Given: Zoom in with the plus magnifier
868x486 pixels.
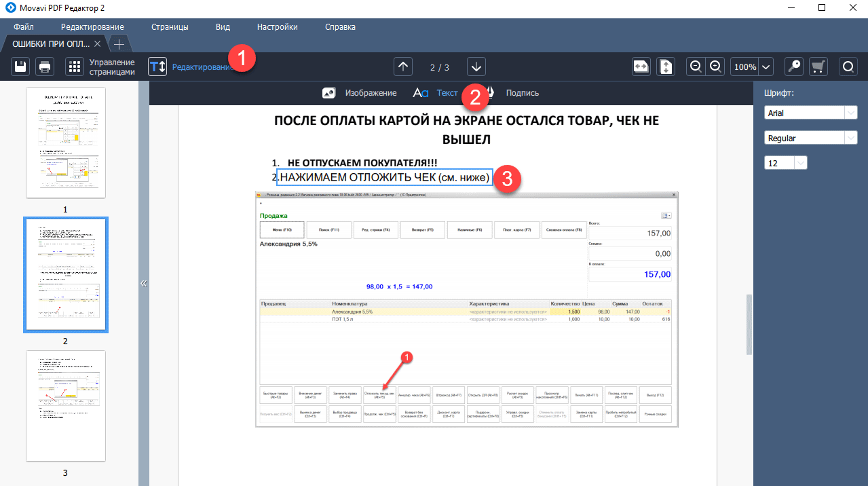Looking at the screenshot, I should click(715, 67).
